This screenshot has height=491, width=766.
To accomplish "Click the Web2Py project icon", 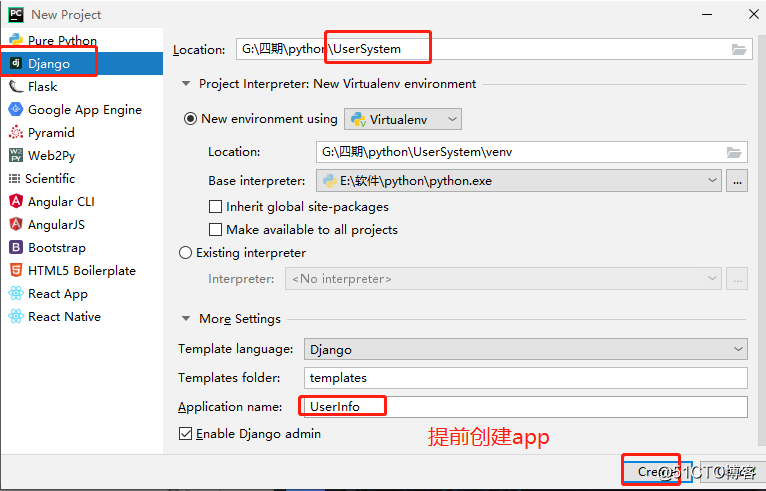I will [x=16, y=155].
